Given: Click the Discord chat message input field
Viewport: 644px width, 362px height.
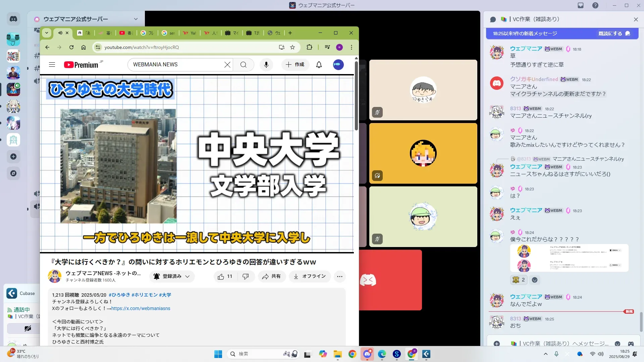Looking at the screenshot, I should point(563,344).
